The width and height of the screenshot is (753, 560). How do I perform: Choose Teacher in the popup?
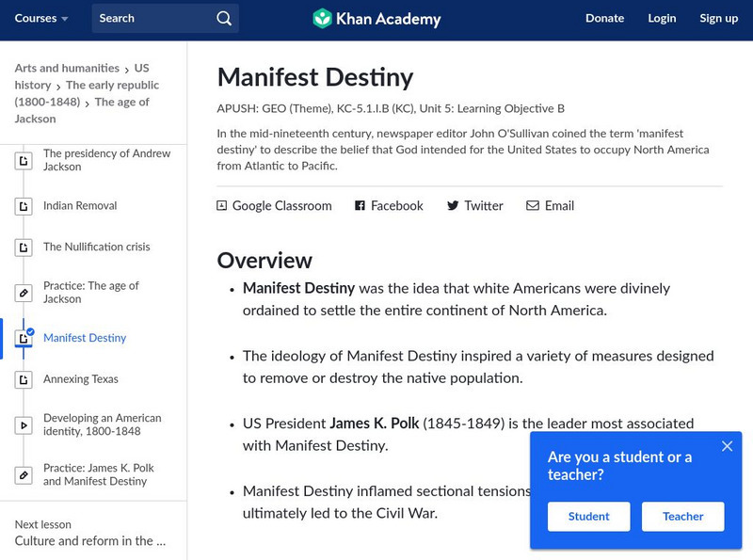(683, 517)
